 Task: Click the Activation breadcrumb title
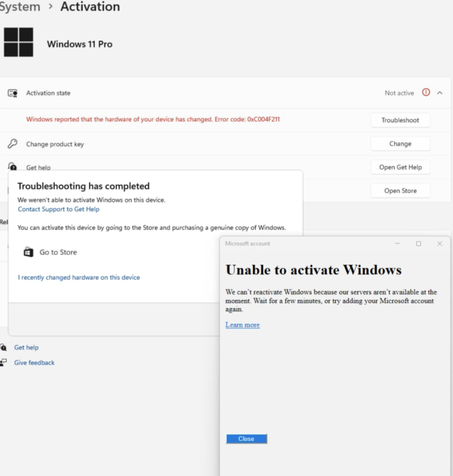click(90, 7)
